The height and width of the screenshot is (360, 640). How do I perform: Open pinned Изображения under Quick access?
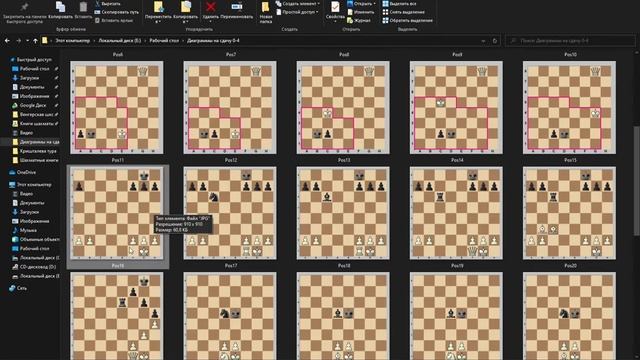[35, 96]
